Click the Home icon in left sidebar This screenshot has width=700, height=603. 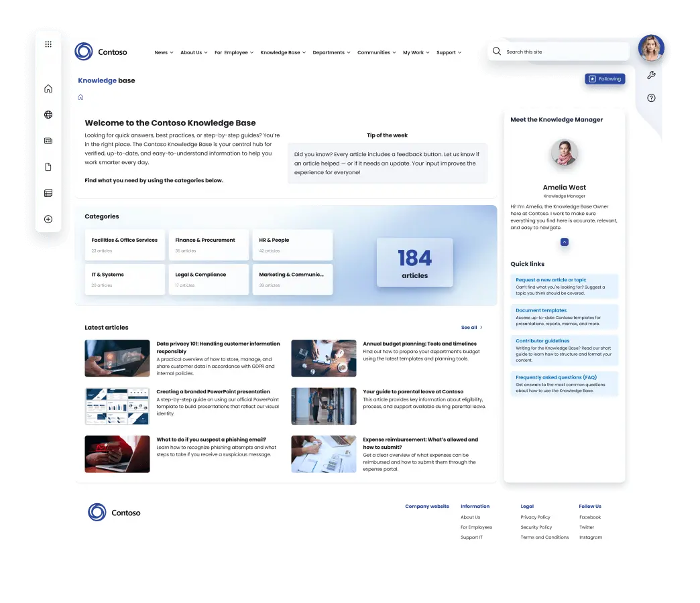(48, 88)
